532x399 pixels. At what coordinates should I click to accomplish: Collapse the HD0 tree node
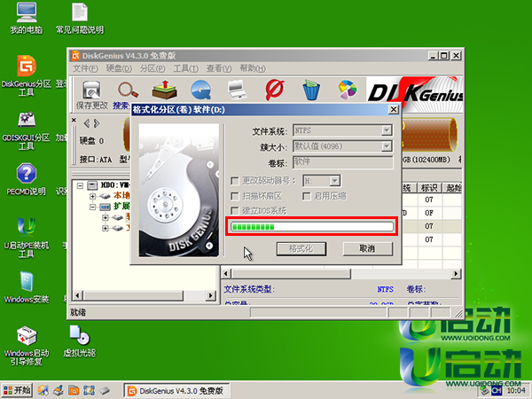[x=80, y=185]
